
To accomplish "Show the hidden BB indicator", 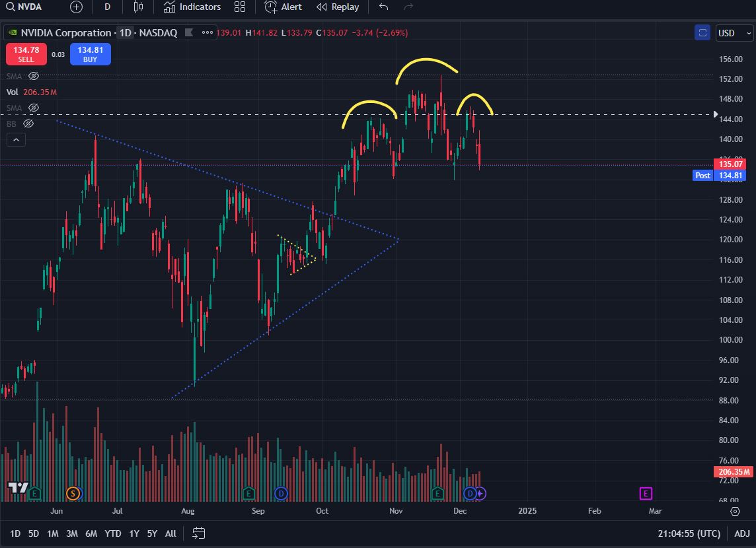I will [x=28, y=123].
